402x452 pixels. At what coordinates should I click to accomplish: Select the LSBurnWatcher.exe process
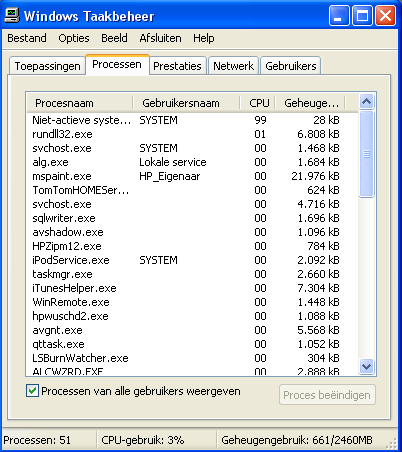192,358
